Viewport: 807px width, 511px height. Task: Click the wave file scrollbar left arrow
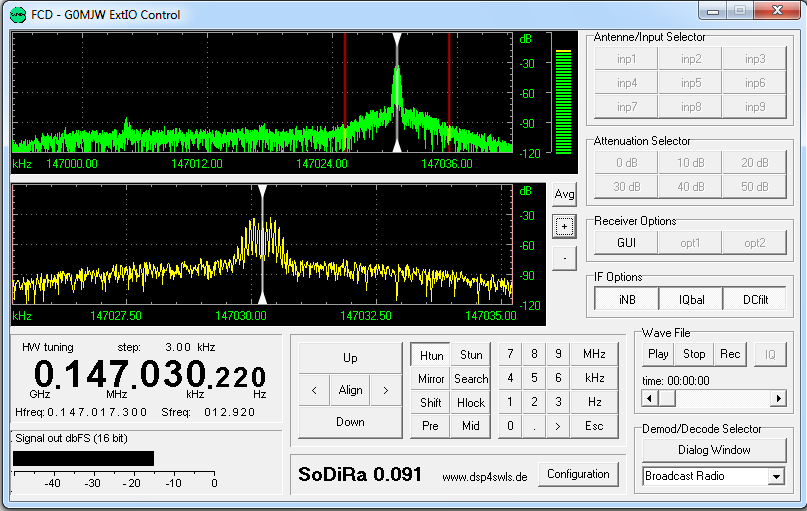(649, 399)
